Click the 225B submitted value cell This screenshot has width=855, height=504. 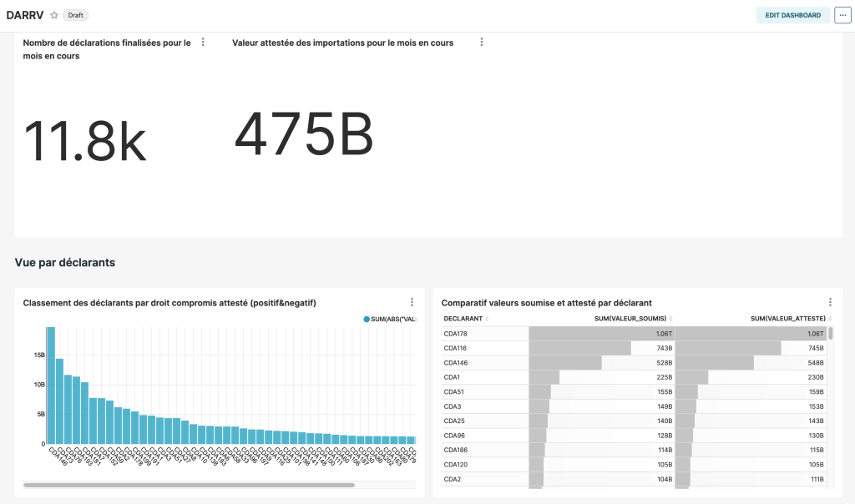click(x=601, y=377)
